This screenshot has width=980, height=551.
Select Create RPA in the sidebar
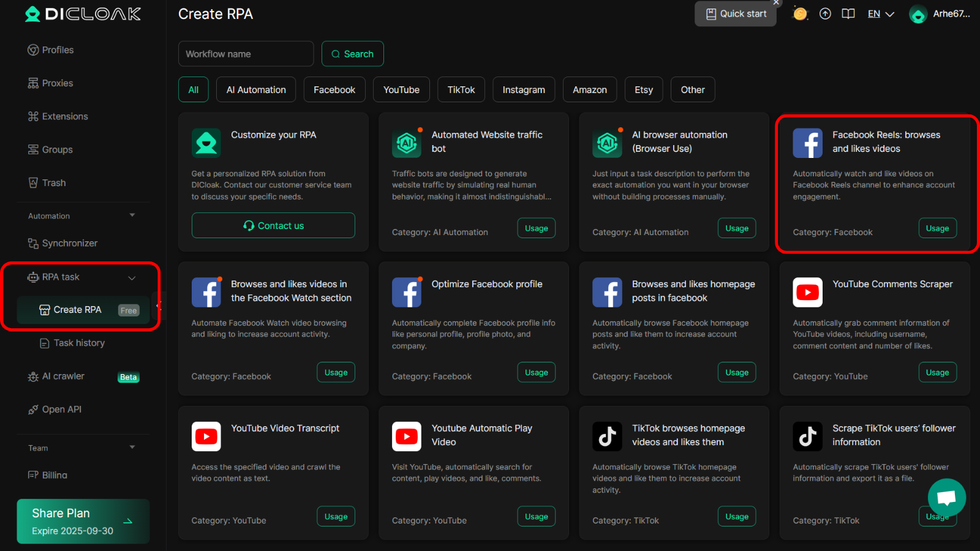coord(83,310)
